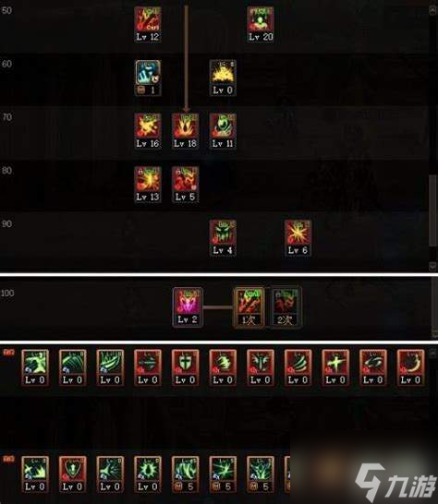Click the Lv 13 burst skill icon
This screenshot has width=438, height=504.
coord(148,185)
